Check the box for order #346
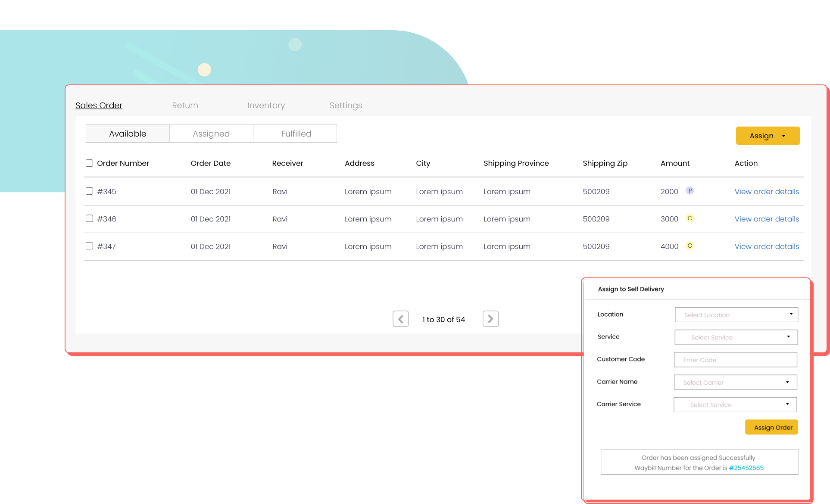 (89, 218)
